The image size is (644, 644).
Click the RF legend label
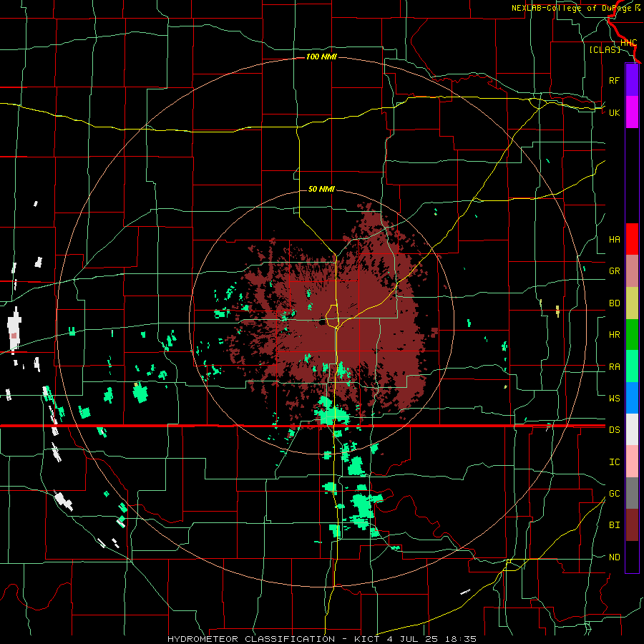pyautogui.click(x=615, y=80)
